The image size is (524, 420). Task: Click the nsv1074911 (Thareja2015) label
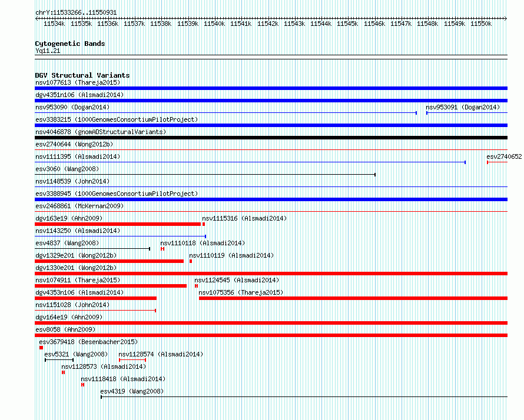[78, 280]
